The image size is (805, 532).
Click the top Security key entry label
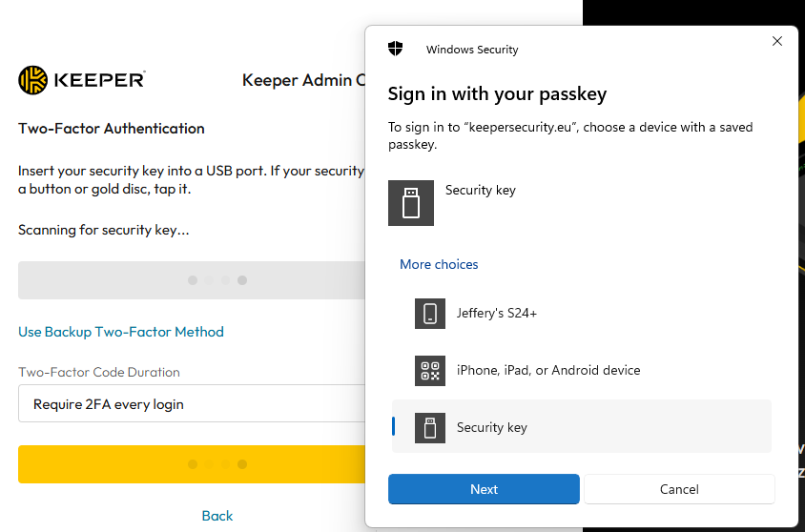(x=480, y=190)
